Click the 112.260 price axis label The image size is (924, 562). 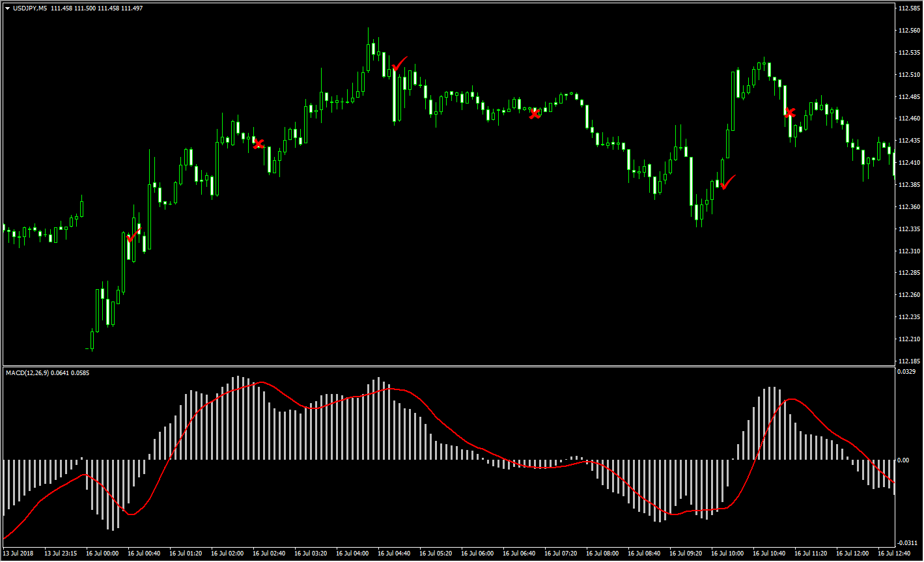[908, 295]
